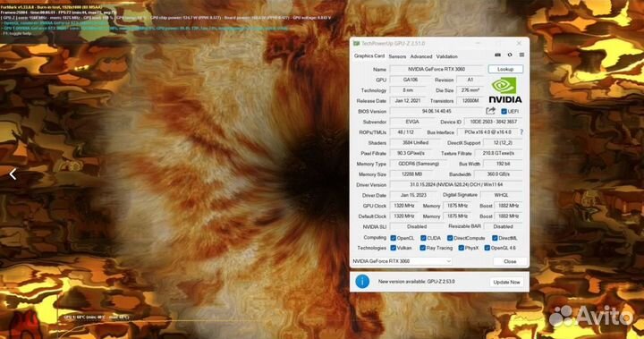Open the NVIDIA GeForce RTX 3060 GPU dropdown
The height and width of the screenshot is (339, 644).
(x=402, y=261)
